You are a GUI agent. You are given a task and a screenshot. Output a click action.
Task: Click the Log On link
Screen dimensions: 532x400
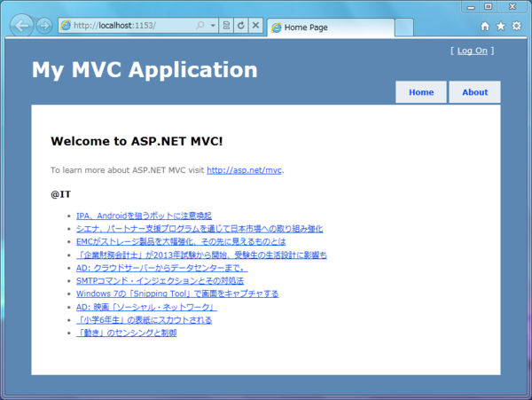click(x=472, y=51)
